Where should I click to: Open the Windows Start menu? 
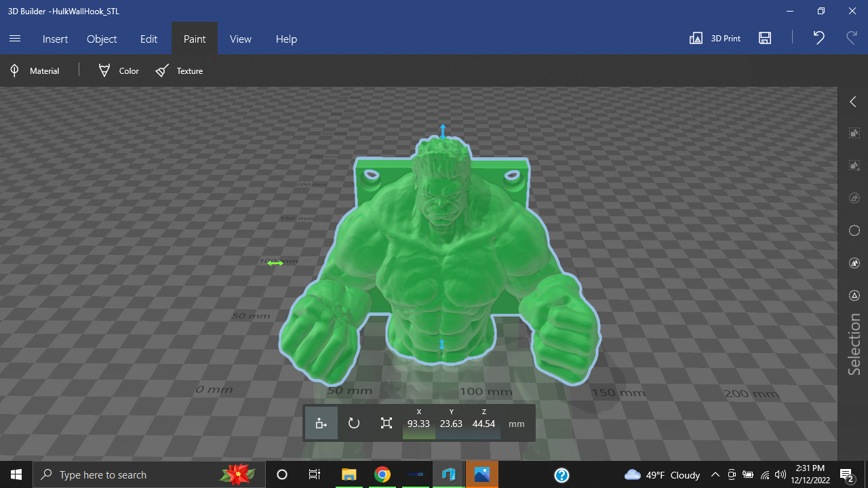point(16,474)
